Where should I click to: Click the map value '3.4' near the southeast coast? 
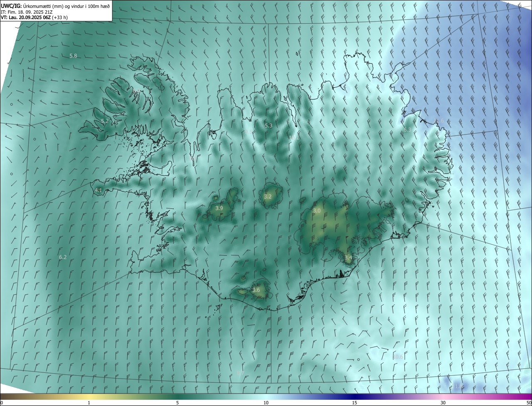tap(348, 258)
